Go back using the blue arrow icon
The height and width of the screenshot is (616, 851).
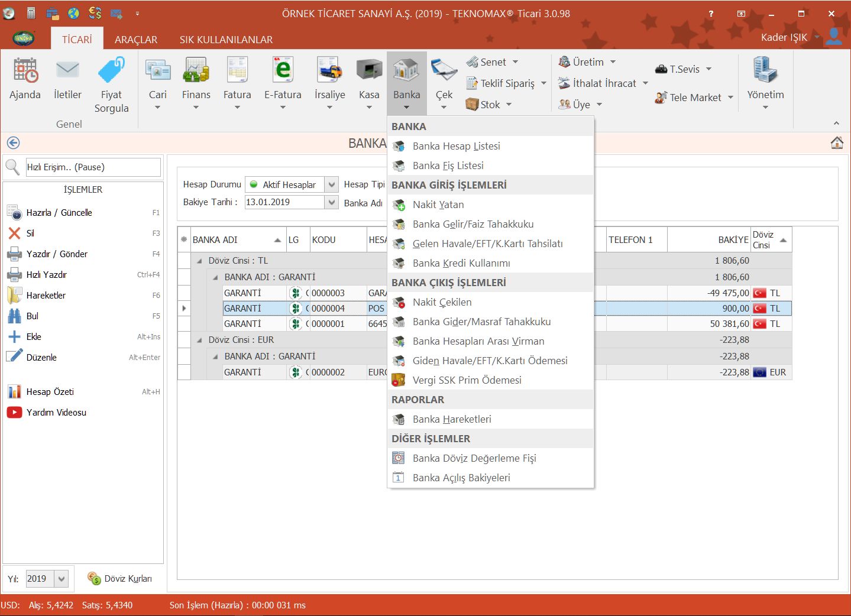tap(13, 143)
